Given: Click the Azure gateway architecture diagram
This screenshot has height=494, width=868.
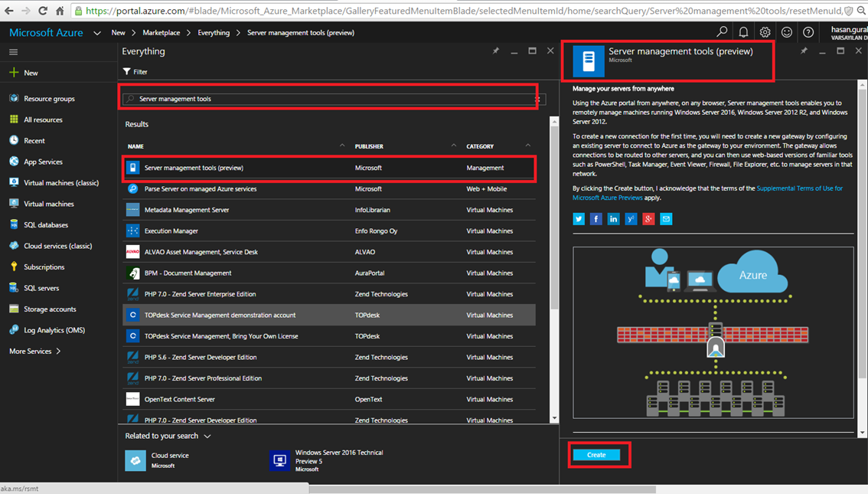Looking at the screenshot, I should 713,332.
